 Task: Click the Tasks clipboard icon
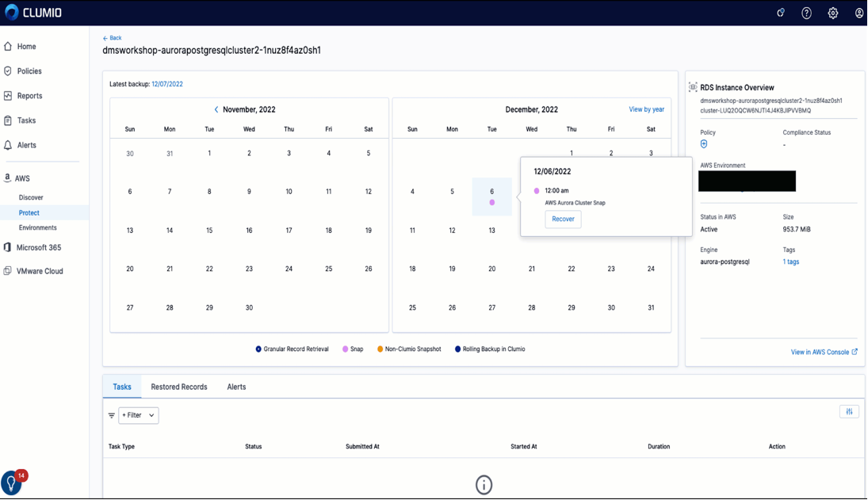click(8, 120)
